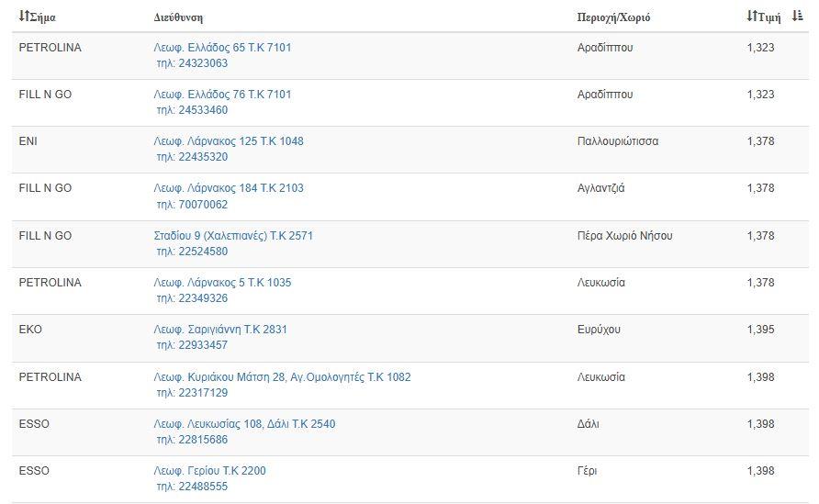Click the sort arrows icon beside Τιμή header
Screen dimensions: 819x504
point(752,17)
